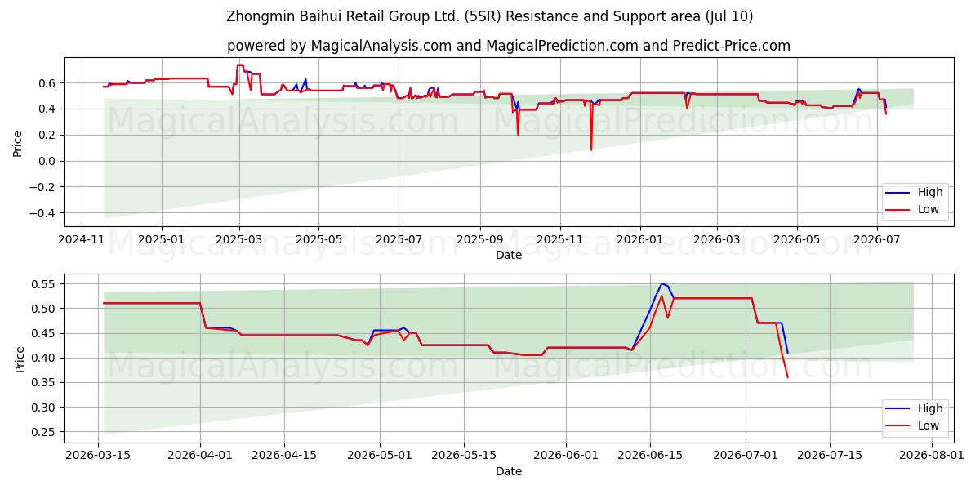980x490 pixels.
Task: Click the '2025-07' date label on top chart
Action: [x=399, y=240]
